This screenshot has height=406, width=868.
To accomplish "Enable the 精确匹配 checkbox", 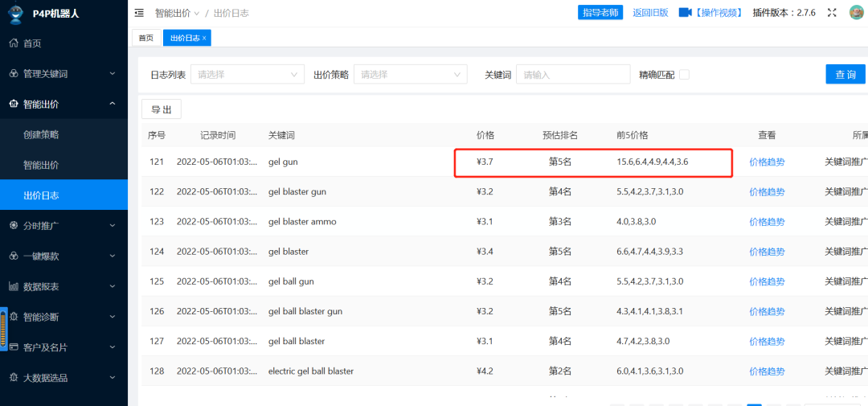I will 684,74.
